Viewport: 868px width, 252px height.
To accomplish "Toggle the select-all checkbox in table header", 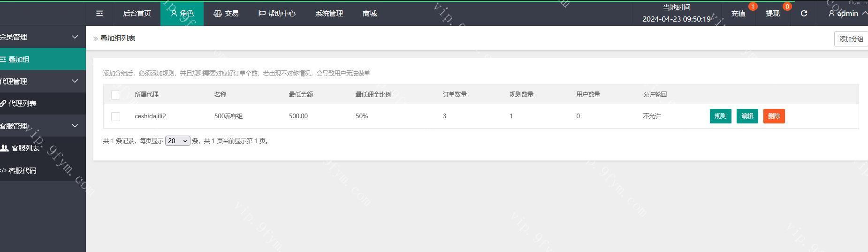I will tap(115, 95).
